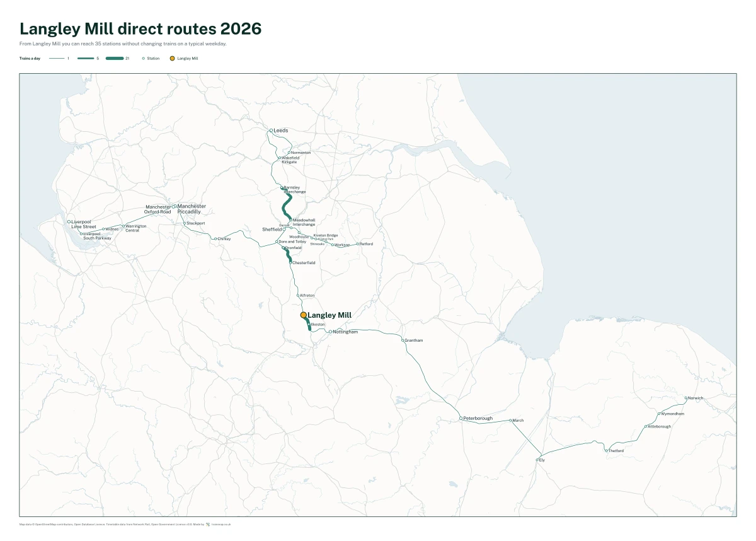The width and height of the screenshot is (756, 541).
Task: Click the 'Woodhouse' station label
Action: coord(299,237)
